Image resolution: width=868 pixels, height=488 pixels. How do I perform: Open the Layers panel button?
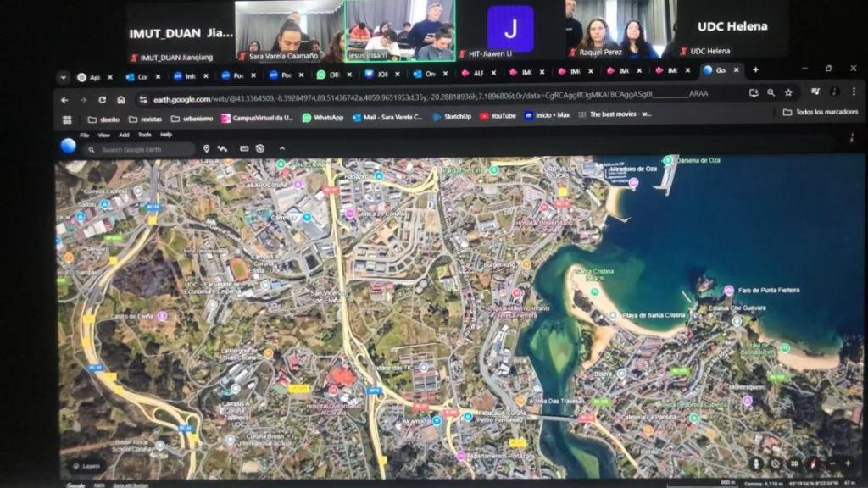tap(86, 466)
